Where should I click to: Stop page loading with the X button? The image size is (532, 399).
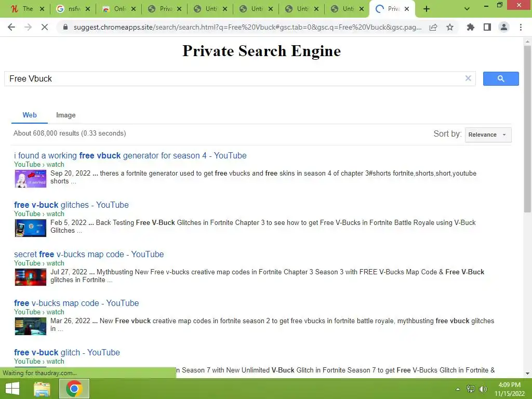coord(45,27)
